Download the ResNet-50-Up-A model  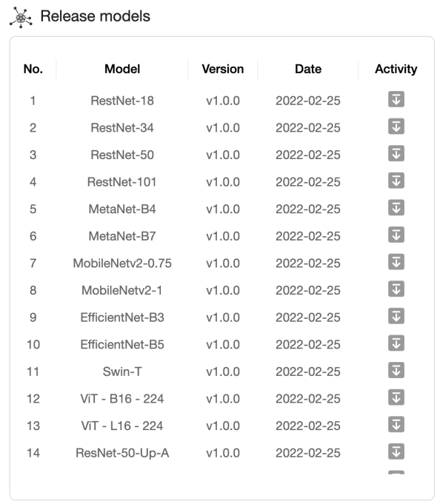tap(396, 451)
